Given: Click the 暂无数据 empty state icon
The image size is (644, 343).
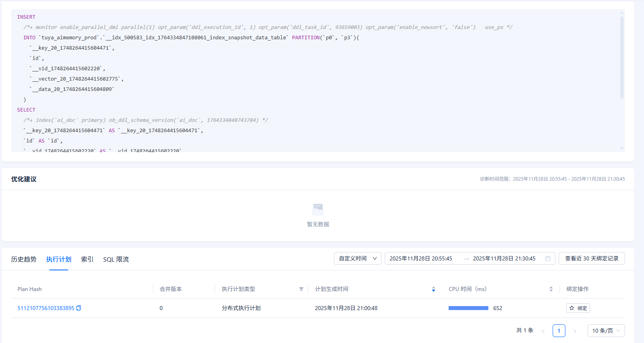Looking at the screenshot, I should [x=318, y=209].
